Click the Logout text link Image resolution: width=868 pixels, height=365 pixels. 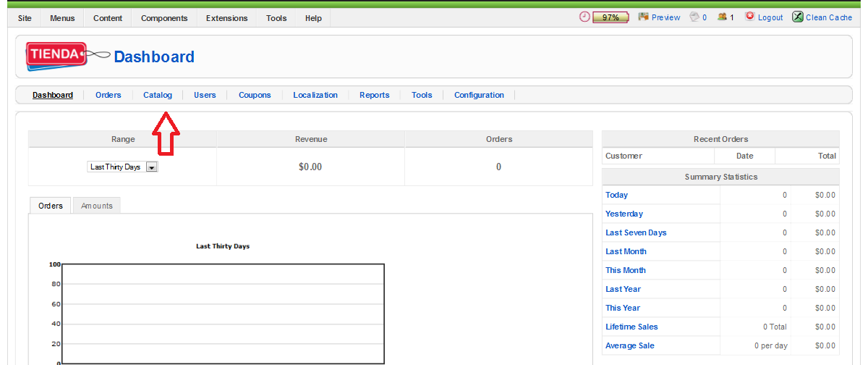[770, 17]
